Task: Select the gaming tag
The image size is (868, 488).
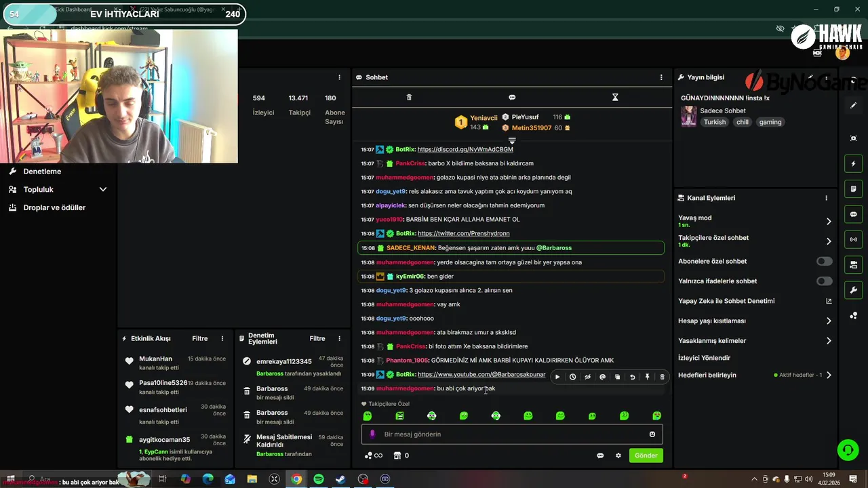Action: [770, 122]
